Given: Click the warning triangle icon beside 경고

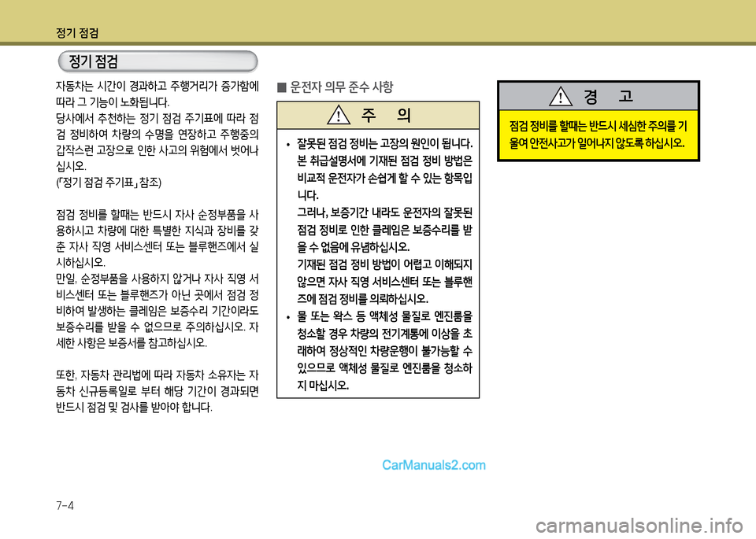Looking at the screenshot, I should coord(561,96).
